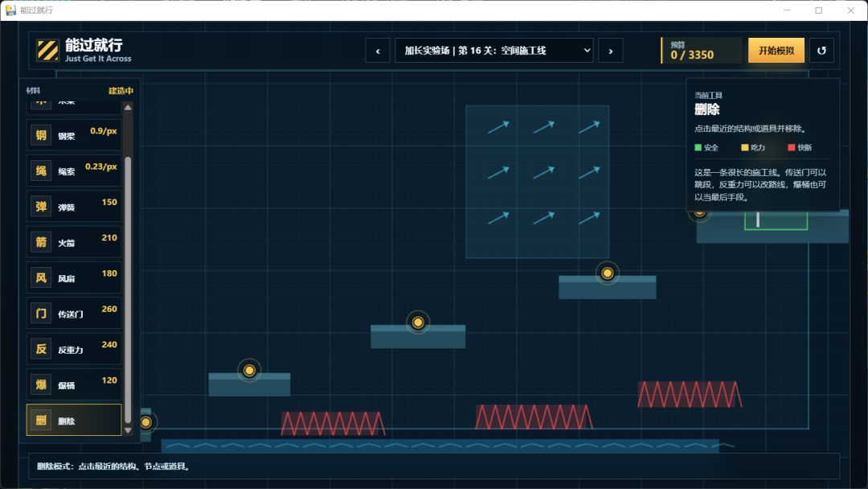Click anchor node on upper right platform

(608, 273)
